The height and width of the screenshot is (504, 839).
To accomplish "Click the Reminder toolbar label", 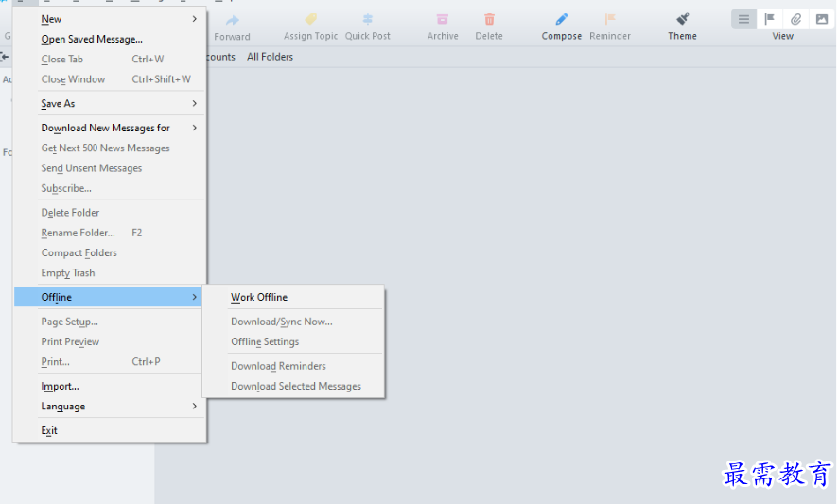I will [x=610, y=36].
